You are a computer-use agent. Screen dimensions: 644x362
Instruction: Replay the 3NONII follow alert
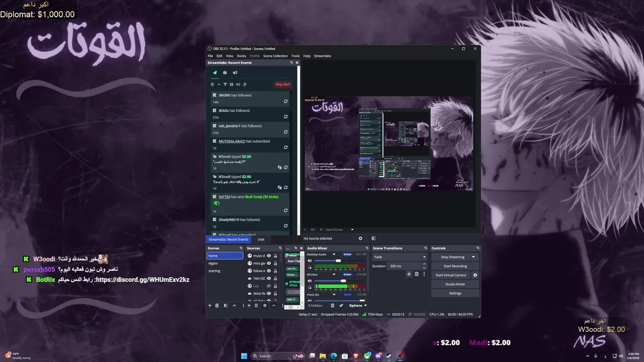tap(286, 101)
